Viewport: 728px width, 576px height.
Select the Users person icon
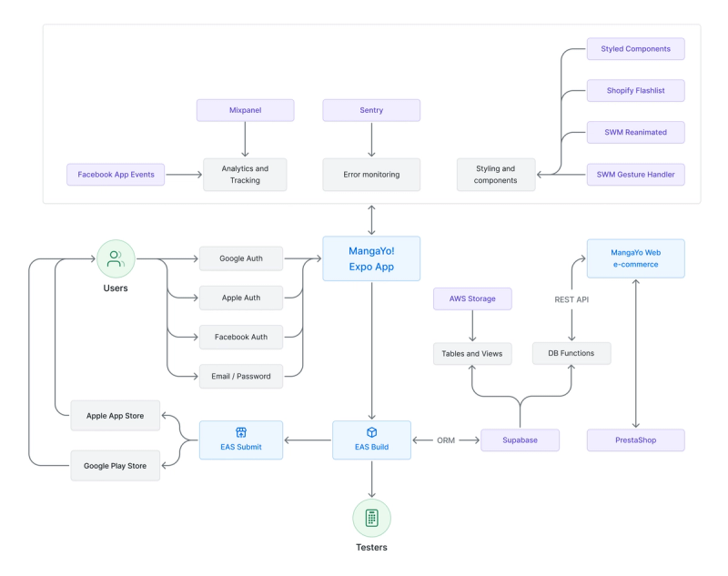pyautogui.click(x=116, y=258)
